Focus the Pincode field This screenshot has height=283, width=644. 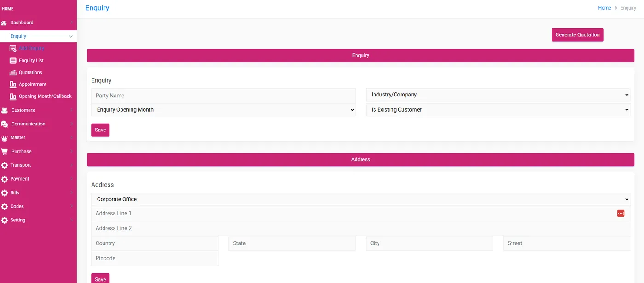tap(155, 258)
